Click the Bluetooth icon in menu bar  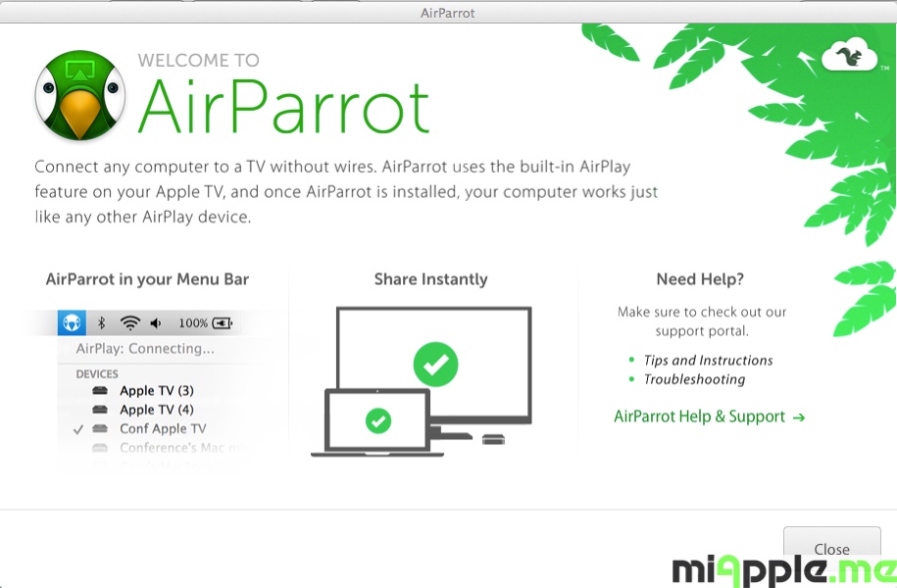pyautogui.click(x=101, y=322)
